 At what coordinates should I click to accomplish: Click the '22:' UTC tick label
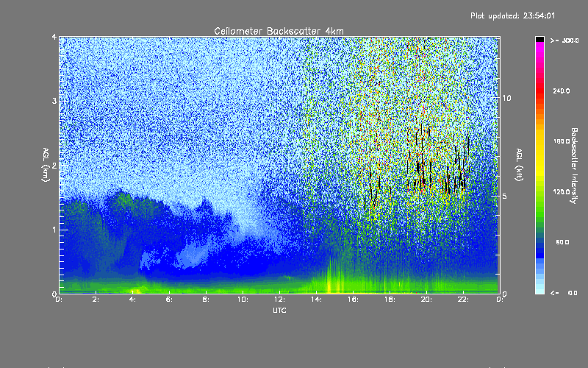tap(464, 300)
